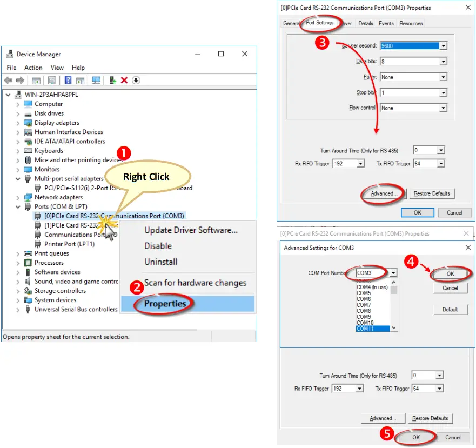This screenshot has width=476, height=448.
Task: Choose Scan for hardware changes in context menu
Action: 195,283
